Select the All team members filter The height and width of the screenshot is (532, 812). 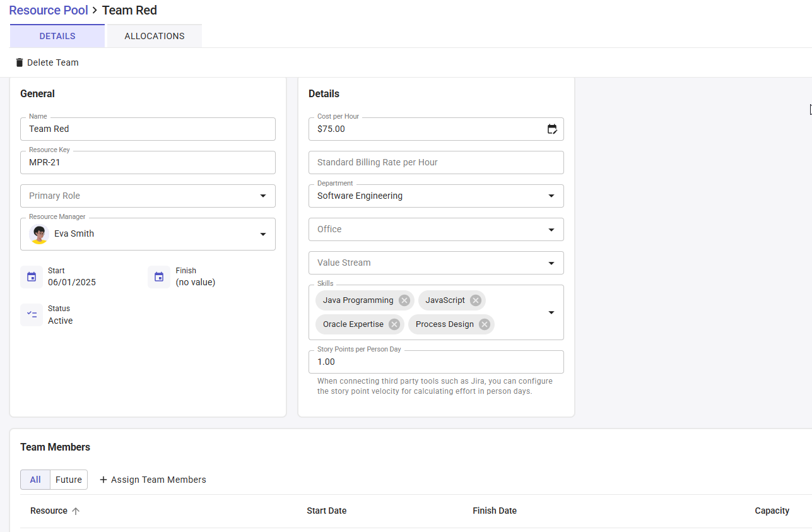coord(35,480)
